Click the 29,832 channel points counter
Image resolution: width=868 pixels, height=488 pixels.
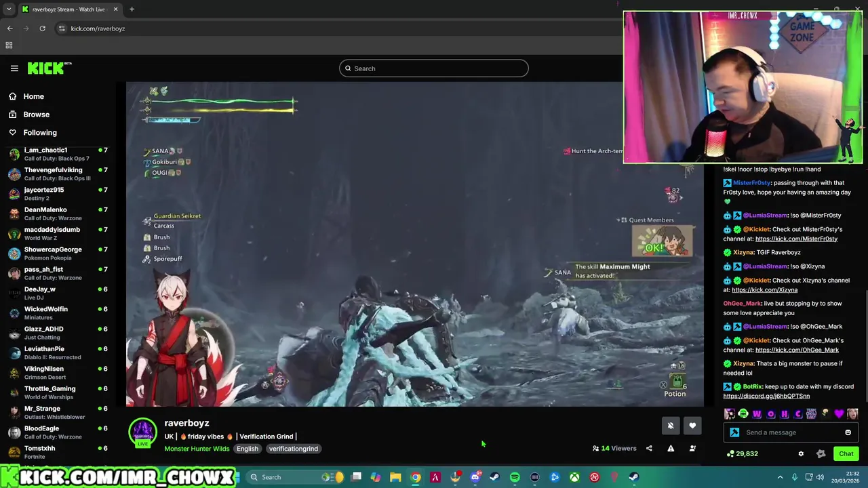[742, 453]
